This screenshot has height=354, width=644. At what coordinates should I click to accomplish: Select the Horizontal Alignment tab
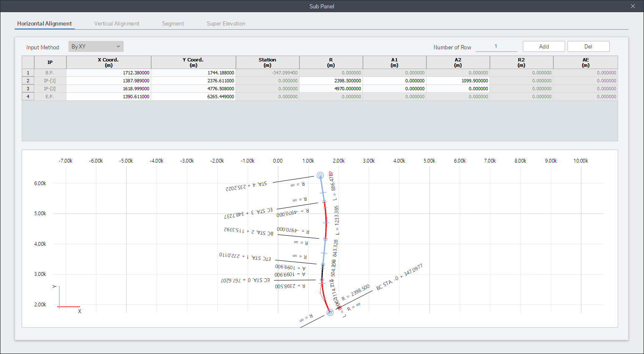(44, 23)
